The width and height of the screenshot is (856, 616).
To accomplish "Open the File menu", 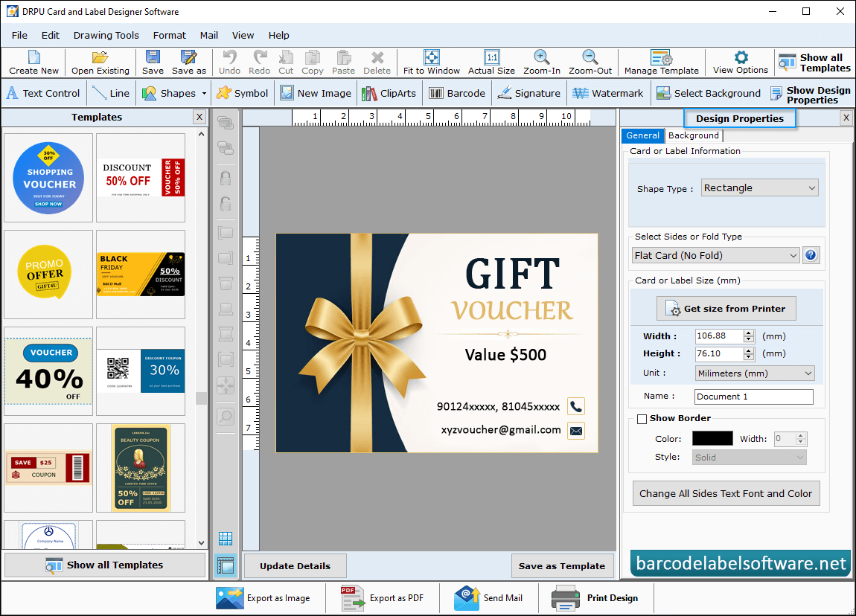I will (x=19, y=36).
